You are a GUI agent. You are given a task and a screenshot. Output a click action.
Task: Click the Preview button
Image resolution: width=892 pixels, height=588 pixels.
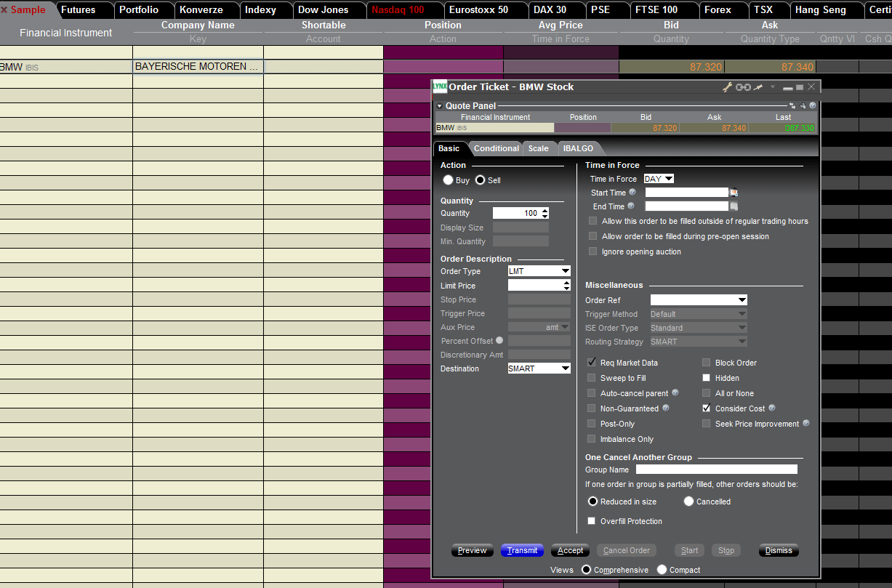point(473,550)
